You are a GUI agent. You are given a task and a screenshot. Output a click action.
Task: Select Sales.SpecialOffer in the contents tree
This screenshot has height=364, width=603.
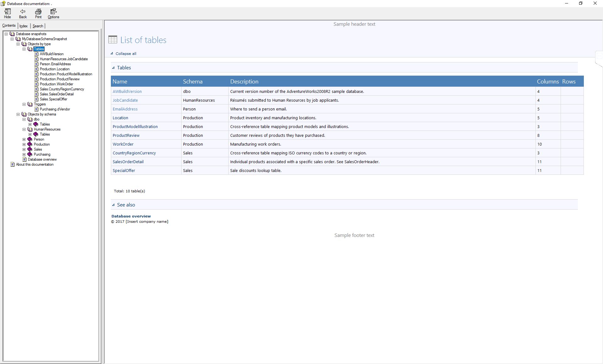pos(53,99)
